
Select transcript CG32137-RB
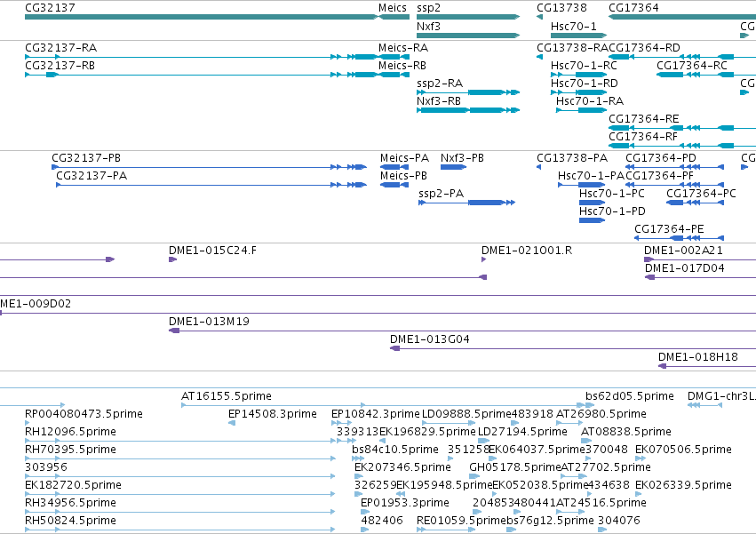coord(60,65)
